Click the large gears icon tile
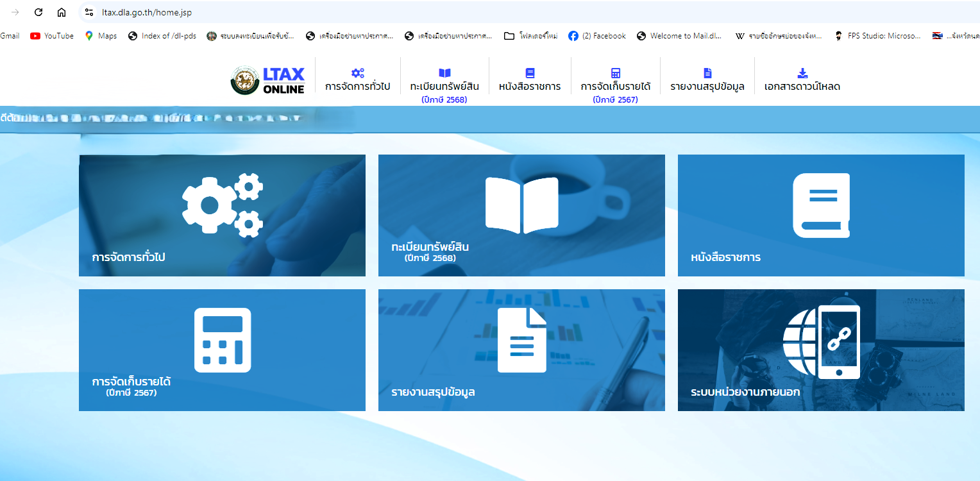980x481 pixels. [222, 205]
